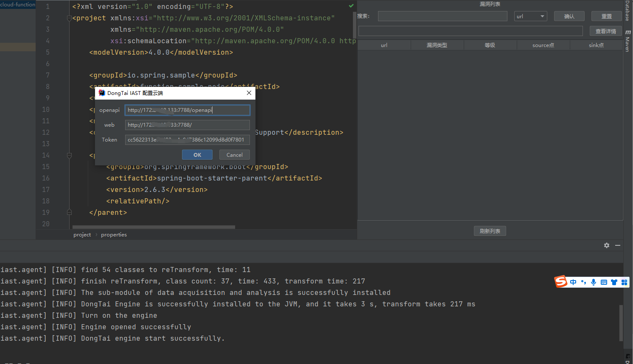Hide the console panel with minus icon
This screenshot has width=633, height=364.
618,245
